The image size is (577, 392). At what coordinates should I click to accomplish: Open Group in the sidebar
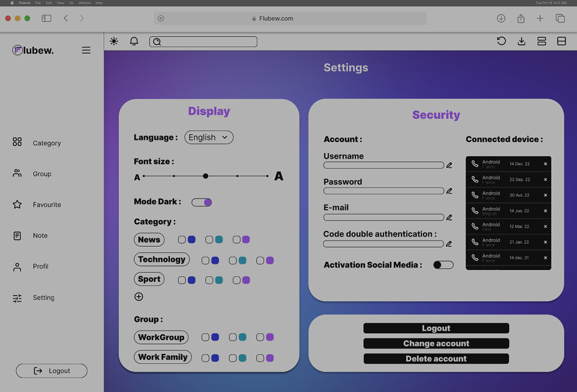(32, 174)
